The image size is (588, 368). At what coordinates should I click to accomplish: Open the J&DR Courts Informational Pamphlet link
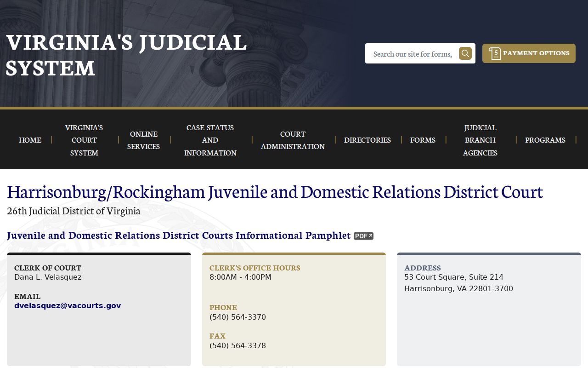179,235
